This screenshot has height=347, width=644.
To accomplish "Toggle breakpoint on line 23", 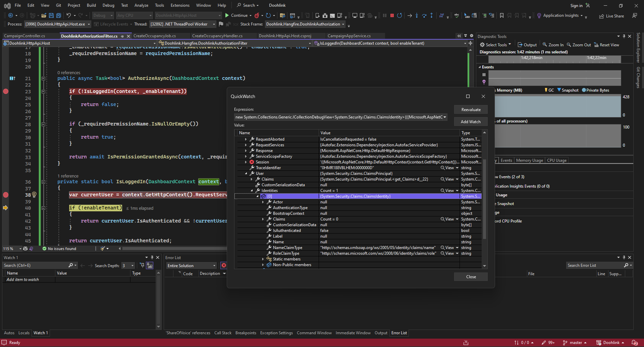I will pyautogui.click(x=6, y=91).
